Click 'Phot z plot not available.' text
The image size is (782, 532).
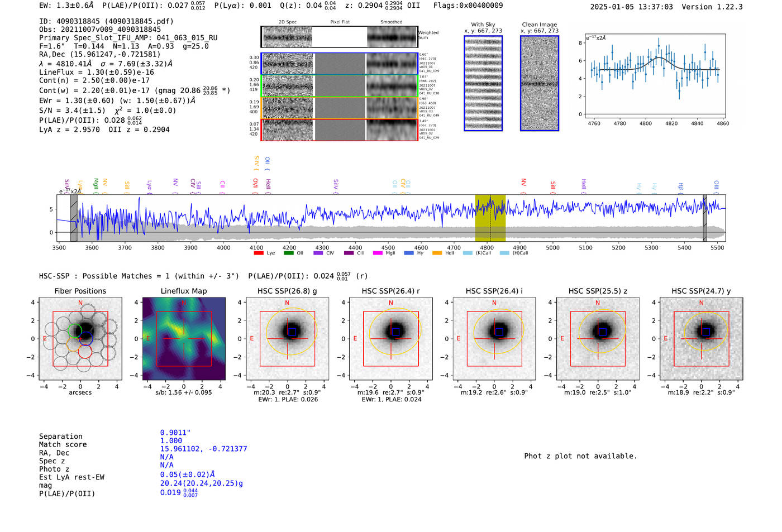[581, 456]
